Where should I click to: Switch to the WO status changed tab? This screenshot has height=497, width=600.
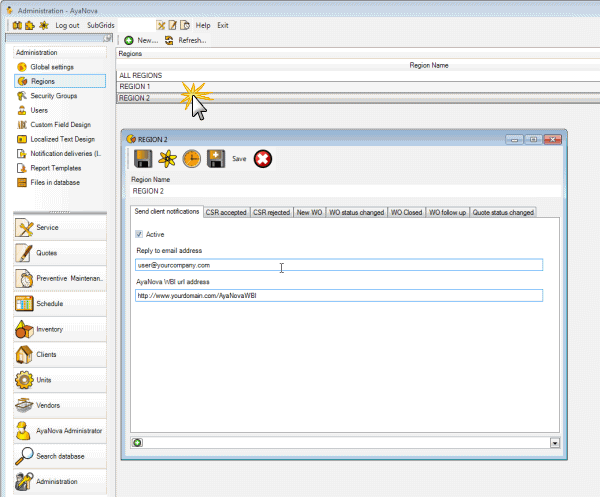tap(356, 212)
